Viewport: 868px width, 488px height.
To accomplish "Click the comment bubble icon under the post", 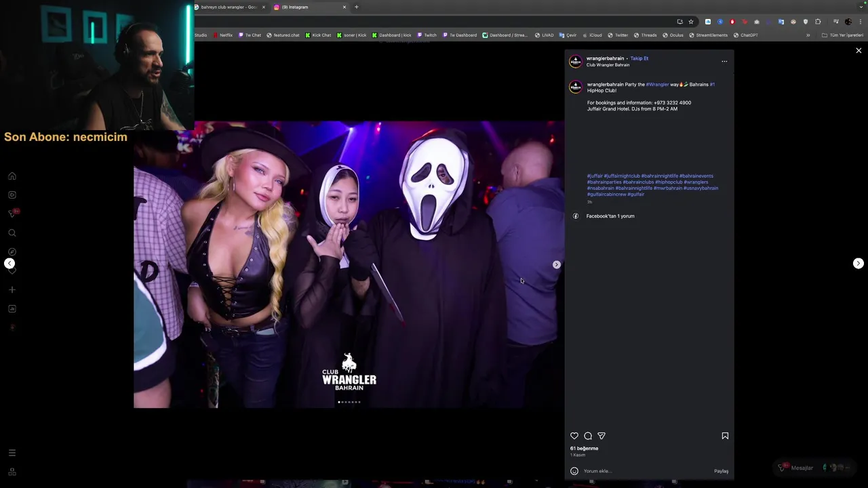I will [588, 436].
